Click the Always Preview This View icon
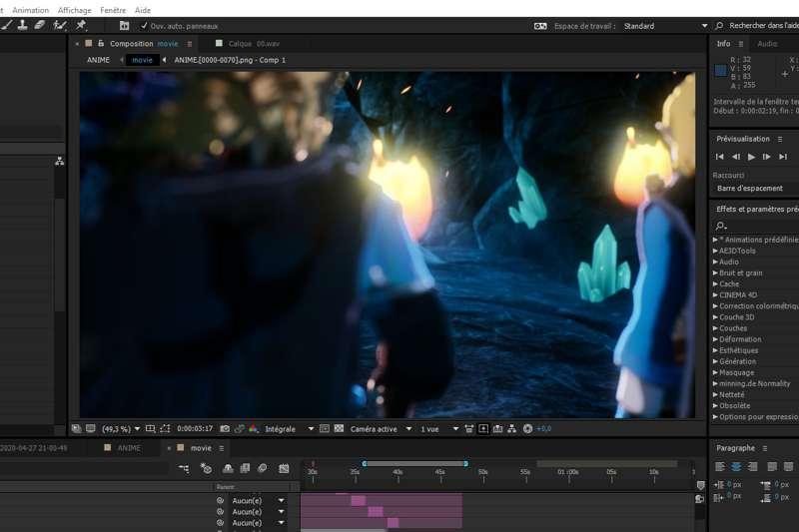 coord(77,429)
